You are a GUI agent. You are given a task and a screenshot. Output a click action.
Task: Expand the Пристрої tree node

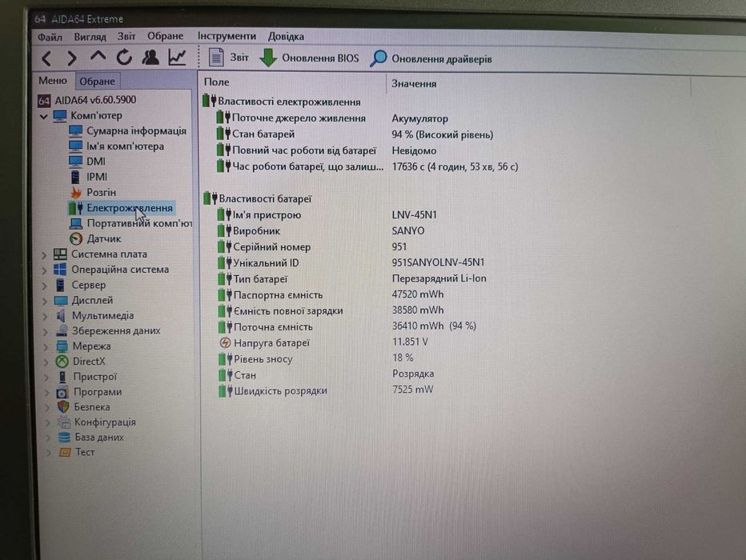pos(47,377)
